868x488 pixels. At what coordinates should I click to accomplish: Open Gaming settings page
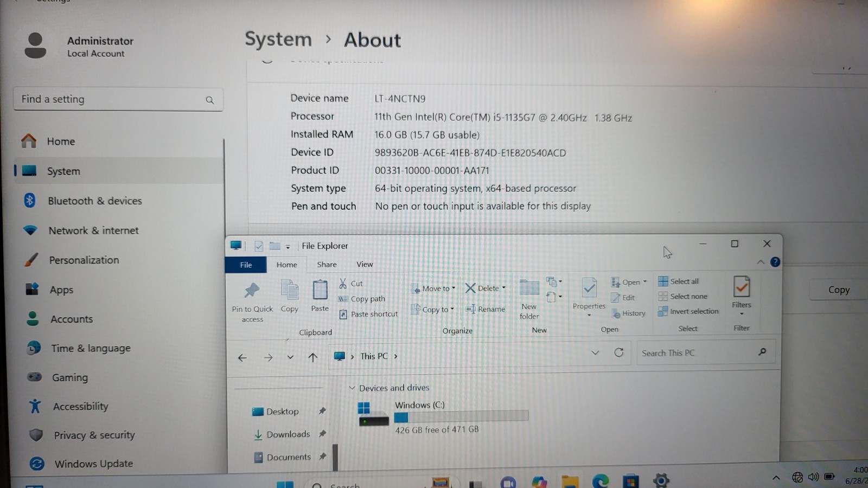(x=118, y=377)
